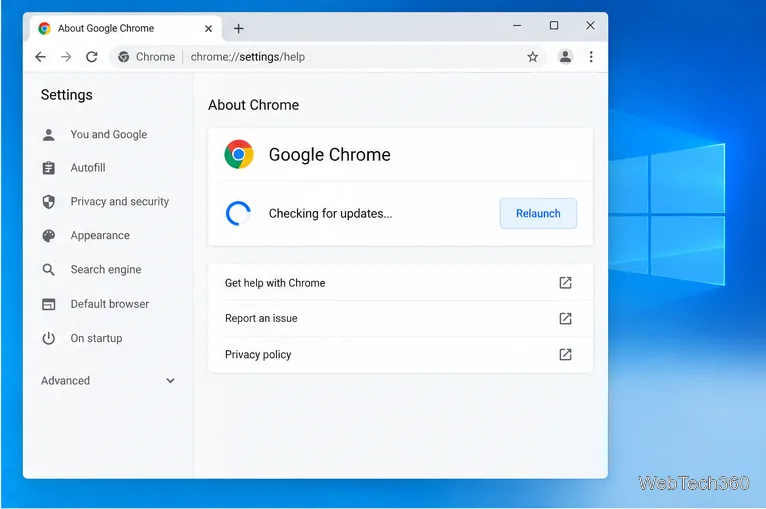This screenshot has height=509, width=766.
Task: Open the profile avatar icon
Action: click(565, 57)
